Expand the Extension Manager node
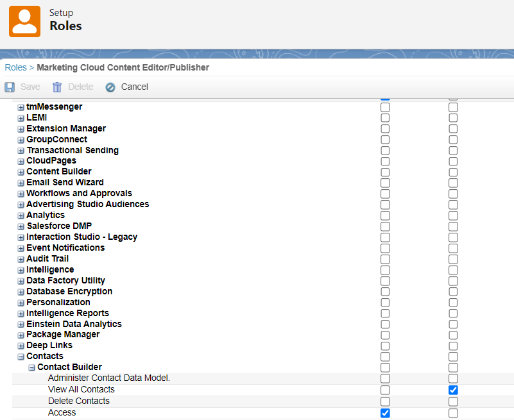514x420 pixels. pos(21,129)
